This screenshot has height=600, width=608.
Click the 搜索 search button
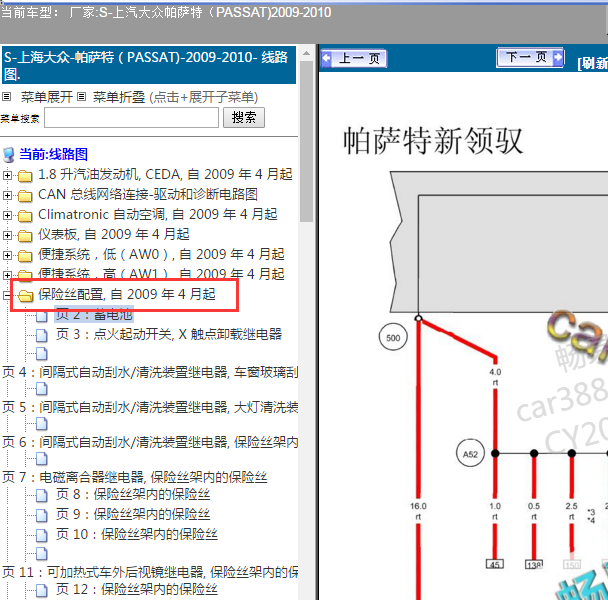pyautogui.click(x=244, y=117)
